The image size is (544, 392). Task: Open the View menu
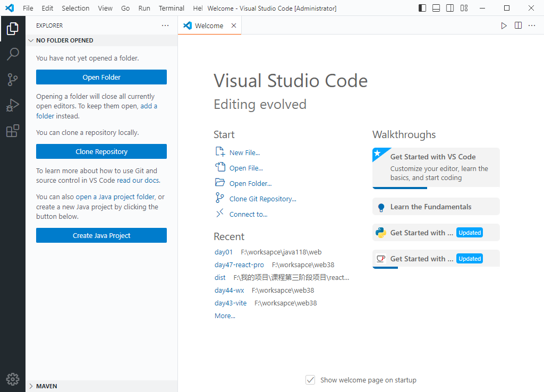pos(105,8)
